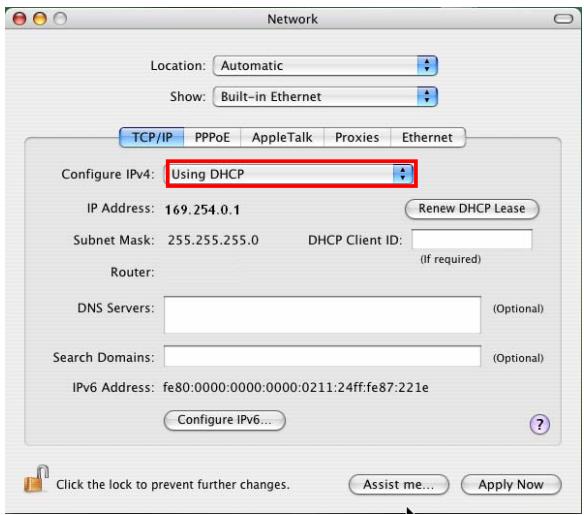584x515 pixels.
Task: Switch to the Ethernet tab
Action: 428,137
